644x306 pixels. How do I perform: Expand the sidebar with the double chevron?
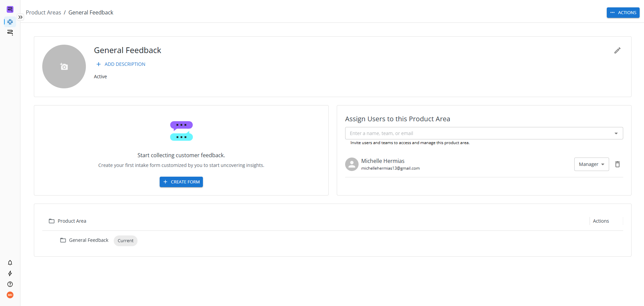click(x=20, y=17)
